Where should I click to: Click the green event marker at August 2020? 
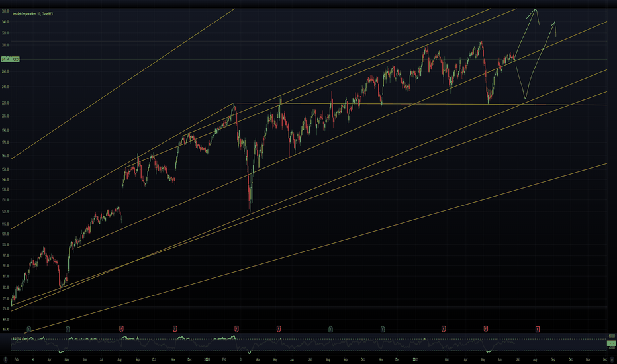point(330,328)
